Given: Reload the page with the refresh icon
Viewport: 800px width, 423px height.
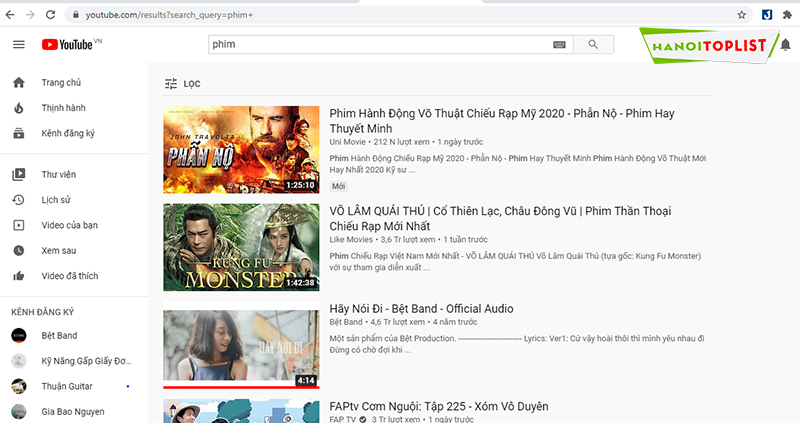Looking at the screenshot, I should [51, 15].
